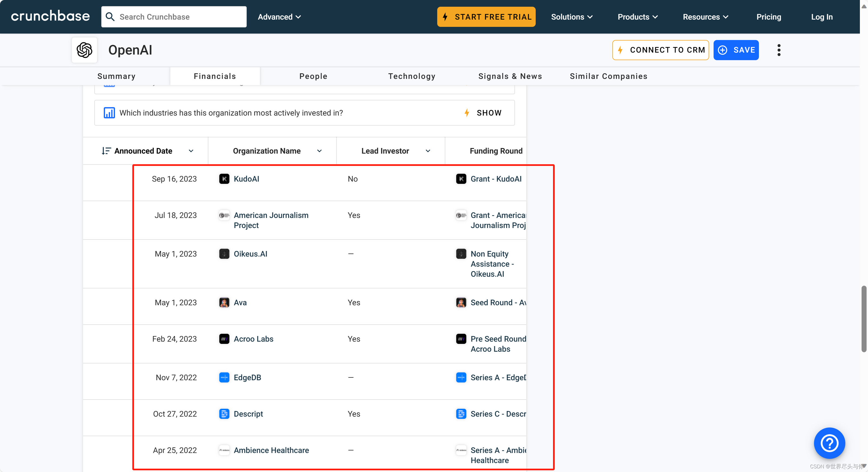Open the American Journalism Project link

point(271,220)
